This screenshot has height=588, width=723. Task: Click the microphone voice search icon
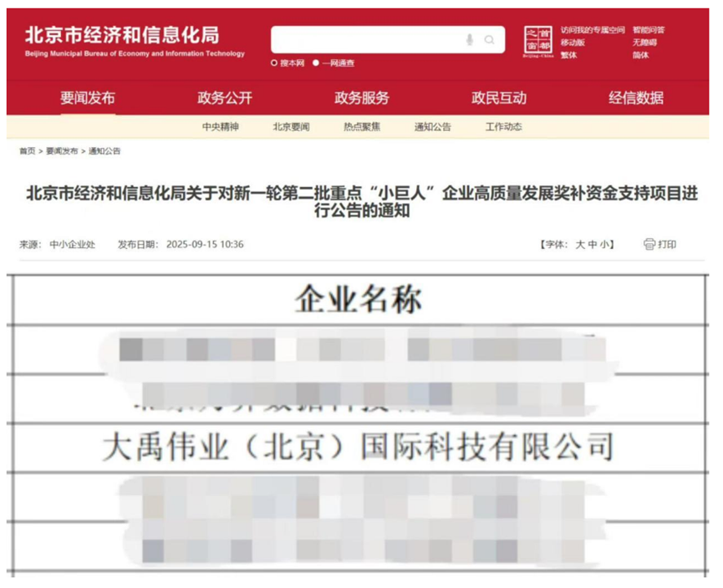pyautogui.click(x=470, y=39)
